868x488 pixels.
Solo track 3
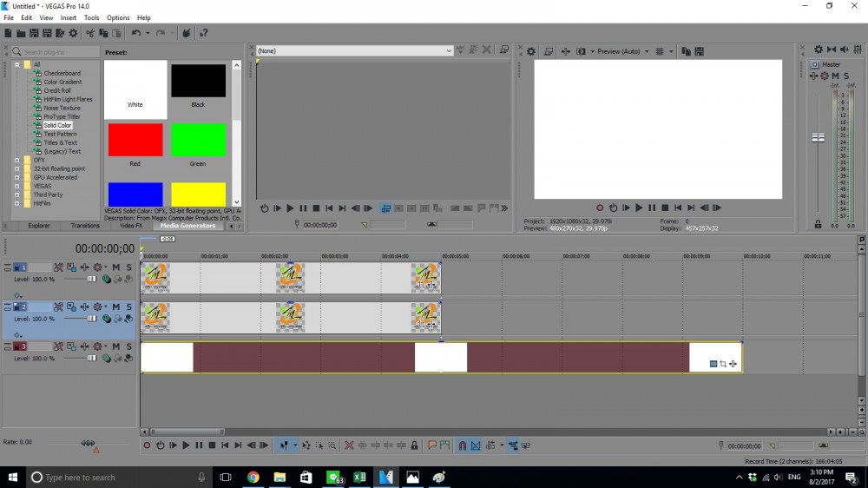click(x=129, y=346)
